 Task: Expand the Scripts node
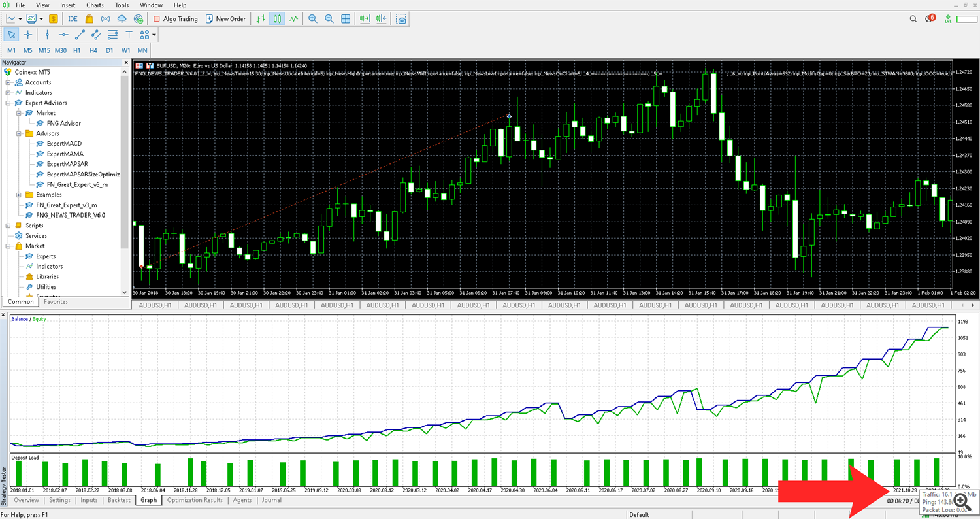pos(8,226)
